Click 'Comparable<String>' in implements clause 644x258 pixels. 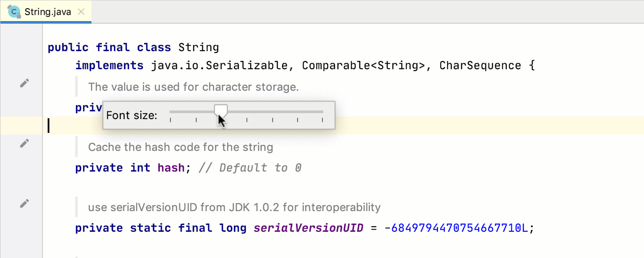click(364, 65)
